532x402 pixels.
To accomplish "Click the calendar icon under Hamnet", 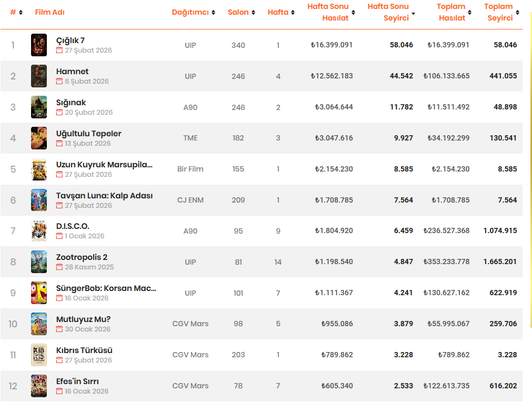I will 59,81.
